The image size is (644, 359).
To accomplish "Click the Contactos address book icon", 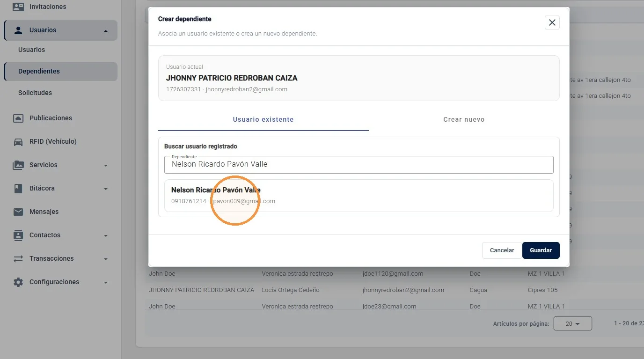I will [18, 235].
